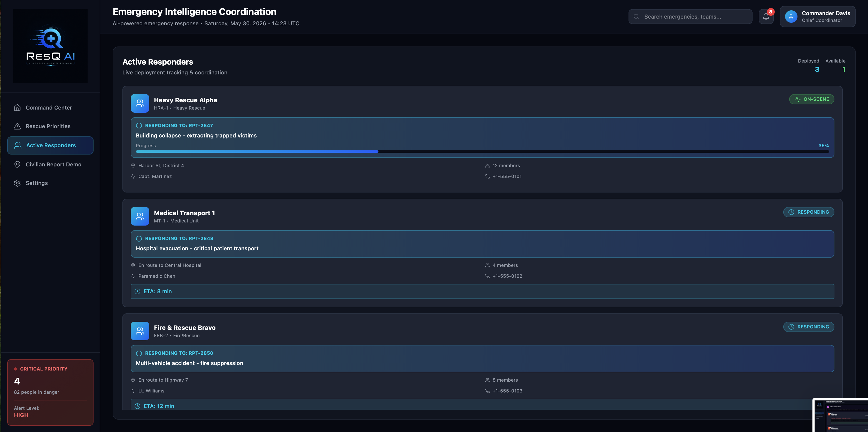Click the phone icon beside +1-555-0101
The width and height of the screenshot is (868, 432).
coord(487,176)
